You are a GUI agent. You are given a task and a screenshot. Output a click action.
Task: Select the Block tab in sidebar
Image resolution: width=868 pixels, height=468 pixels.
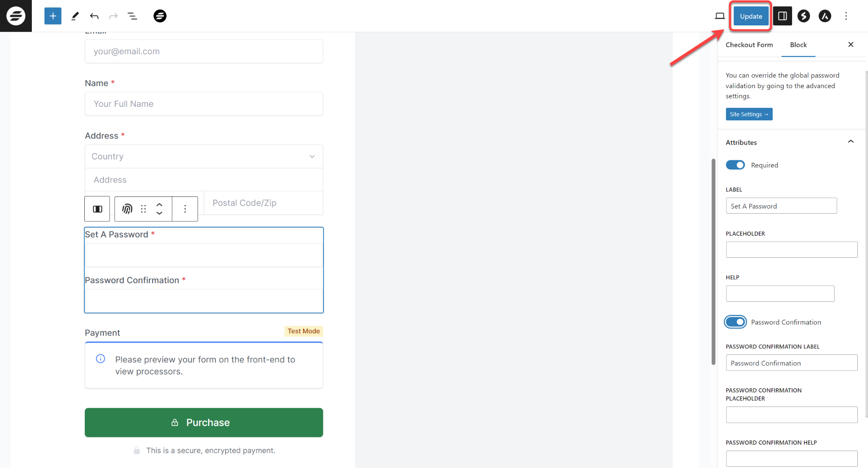point(797,45)
